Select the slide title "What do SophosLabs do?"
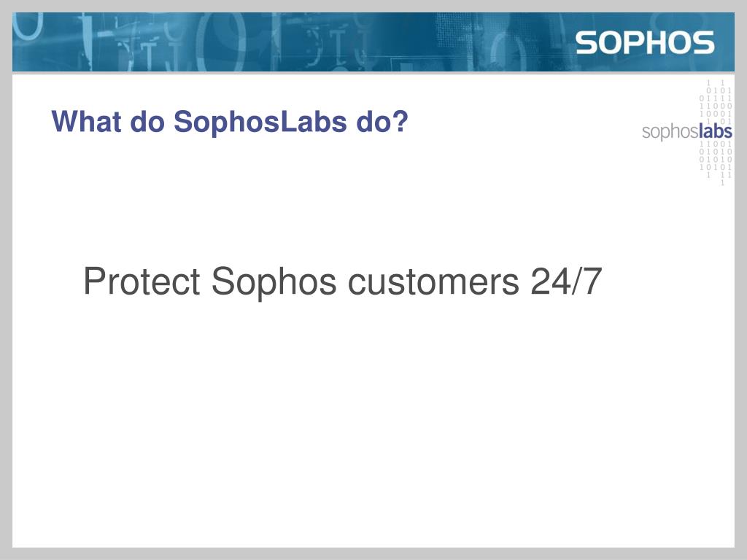Screen dimensions: 747x560 [x=230, y=122]
